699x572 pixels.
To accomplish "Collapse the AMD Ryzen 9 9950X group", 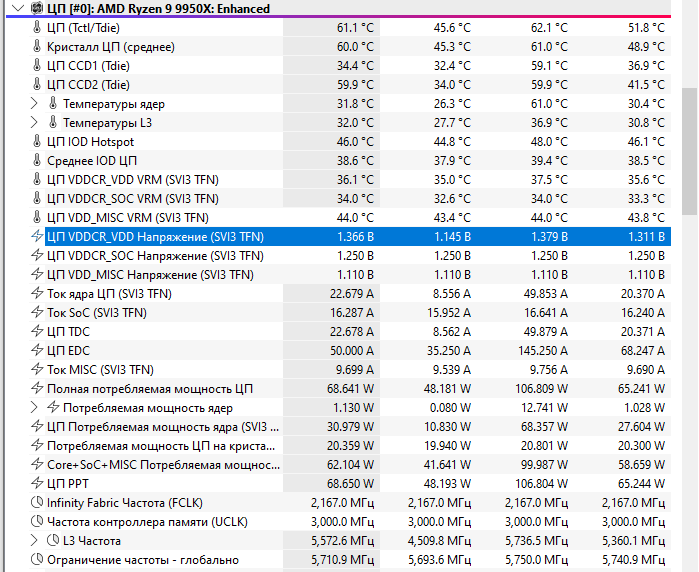I will pos(18,8).
